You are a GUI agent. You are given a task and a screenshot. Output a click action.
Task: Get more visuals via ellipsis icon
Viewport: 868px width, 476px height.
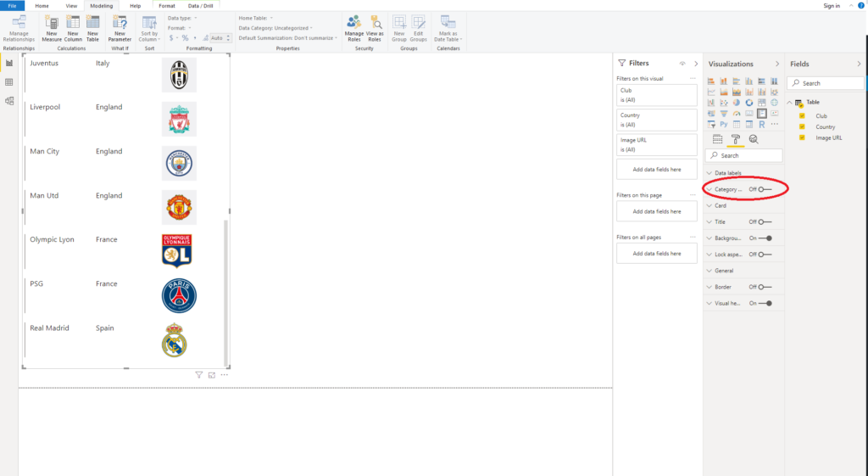pyautogui.click(x=775, y=124)
